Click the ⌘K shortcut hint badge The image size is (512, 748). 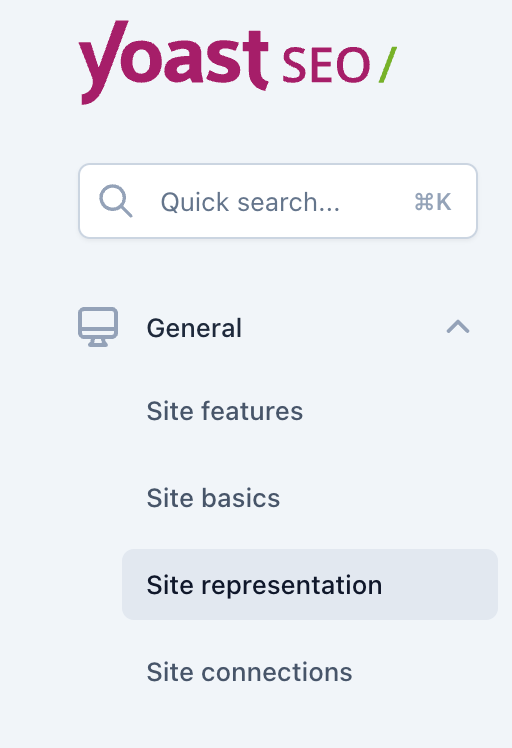tap(432, 202)
